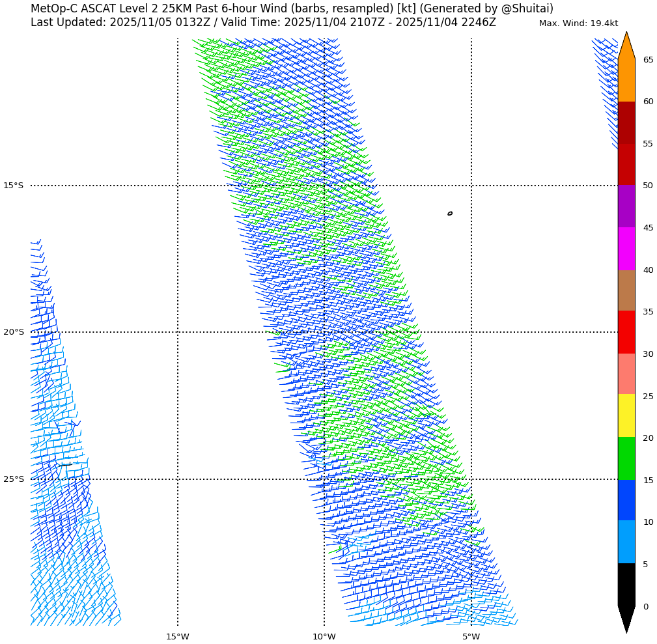The width and height of the screenshot is (657, 644).
Task: Click the small island outline near 16°S
Action: (x=450, y=214)
